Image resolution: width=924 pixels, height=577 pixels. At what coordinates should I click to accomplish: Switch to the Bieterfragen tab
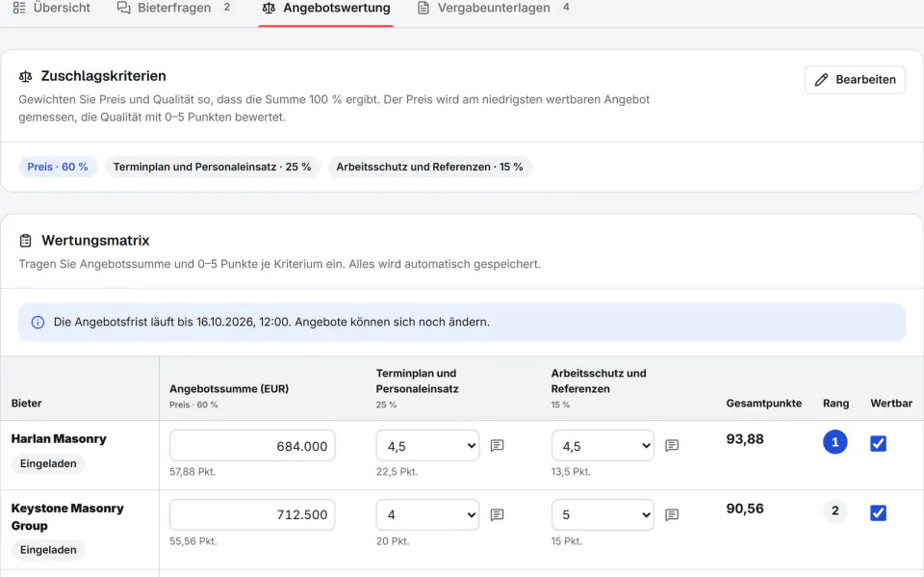(x=173, y=9)
